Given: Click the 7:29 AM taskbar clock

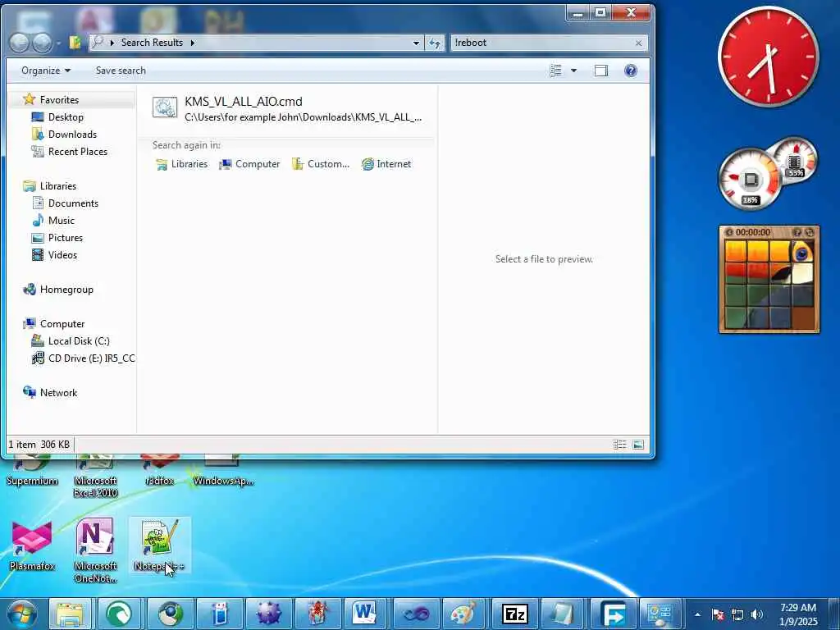Looking at the screenshot, I should [798, 614].
